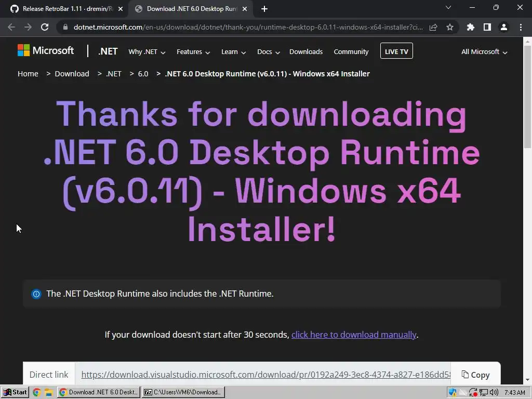This screenshot has height=399, width=532.
Task: Click 'click here to download manually' link
Action: [x=353, y=335]
